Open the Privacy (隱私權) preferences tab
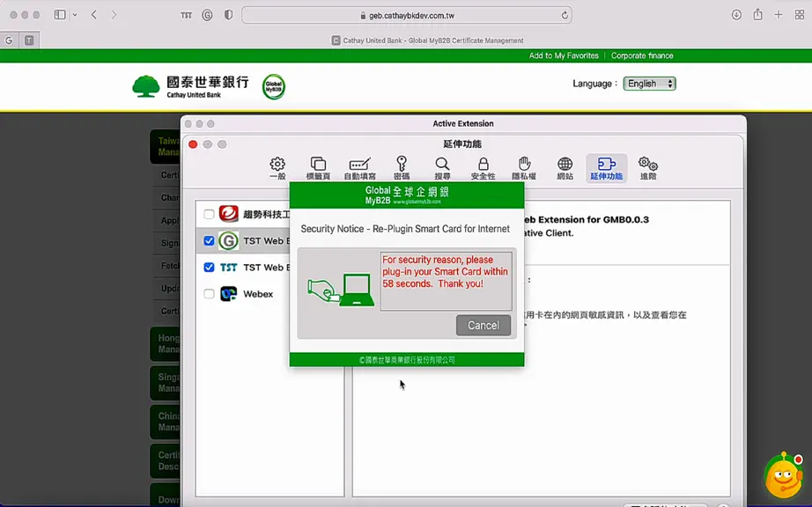This screenshot has width=812, height=507. coord(524,169)
